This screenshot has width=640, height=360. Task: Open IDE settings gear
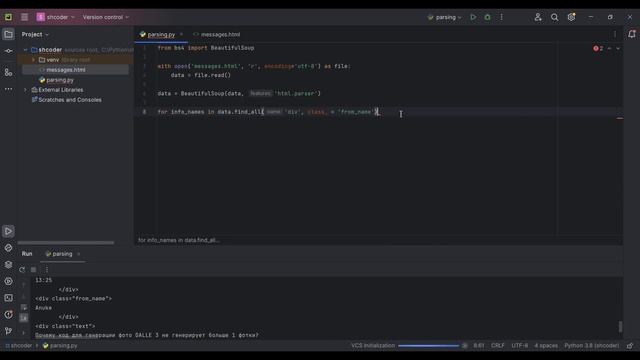pos(571,17)
